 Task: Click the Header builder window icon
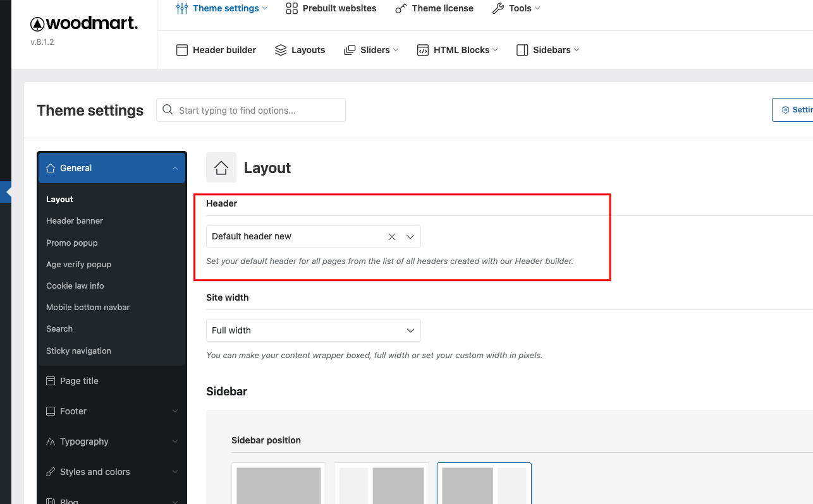pyautogui.click(x=182, y=50)
